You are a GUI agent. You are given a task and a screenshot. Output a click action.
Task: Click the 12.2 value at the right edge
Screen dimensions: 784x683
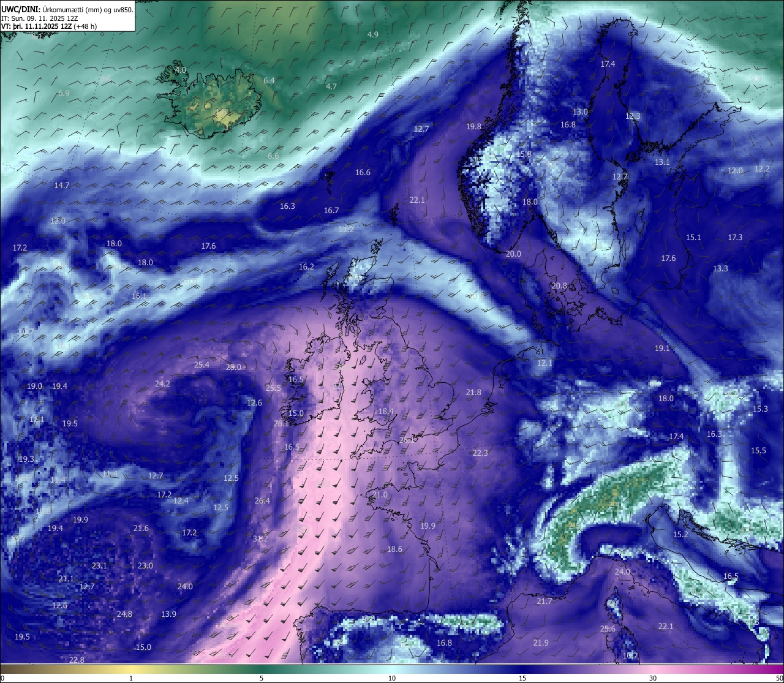coord(762,169)
